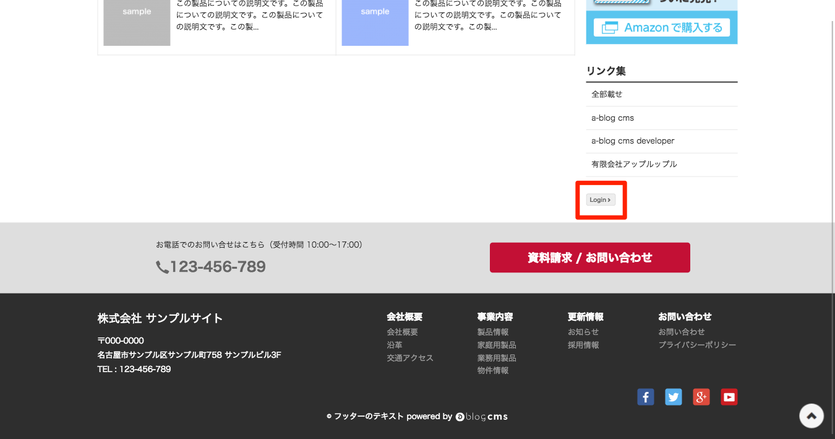Viewport: 835px width, 439px height.
Task: Click the リンク集 sidebar heading
Action: coord(605,71)
